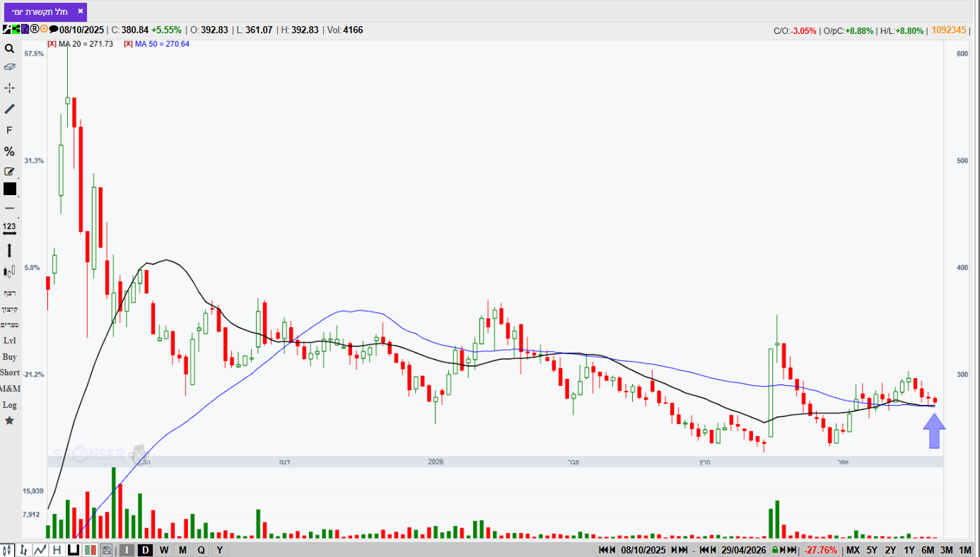Viewport: 980px width, 557px height.
Task: Set range to 6M
Action: [928, 550]
